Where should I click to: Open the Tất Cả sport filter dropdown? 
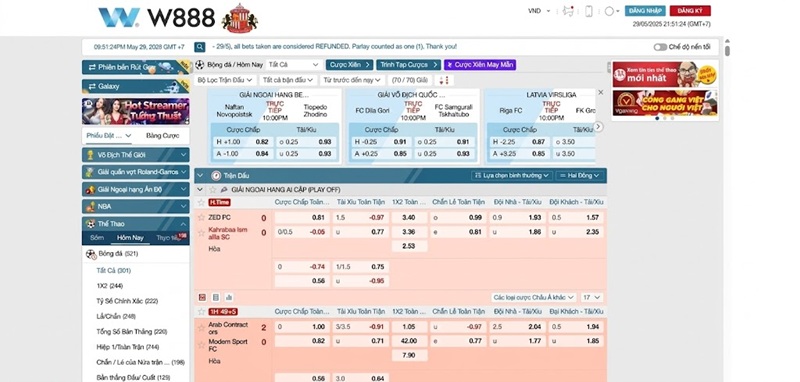(294, 65)
